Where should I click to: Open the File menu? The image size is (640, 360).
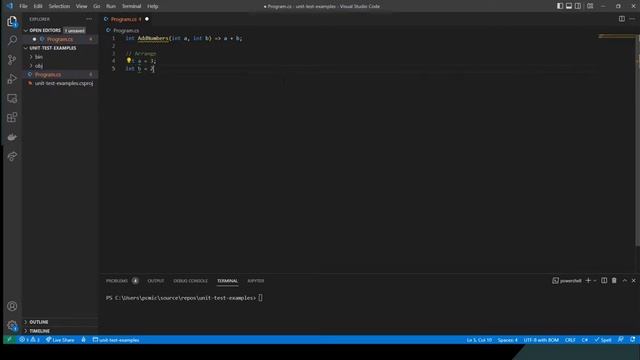[x=24, y=6]
